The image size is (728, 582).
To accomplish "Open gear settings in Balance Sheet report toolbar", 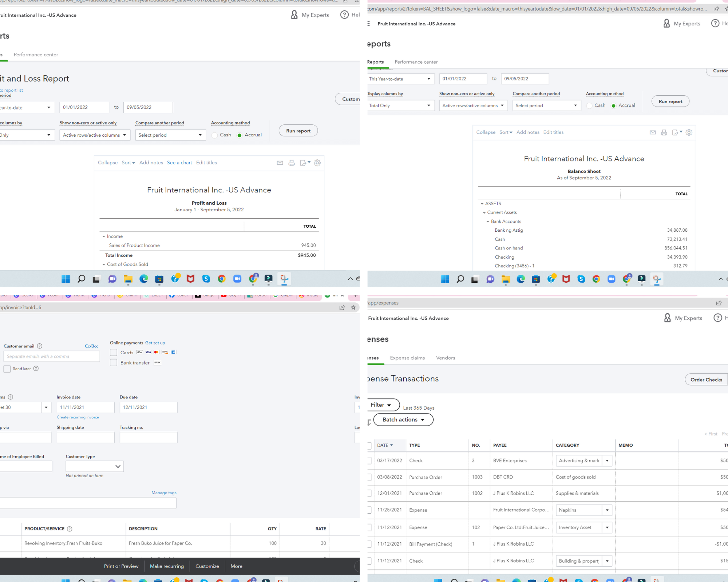I will coord(689,132).
